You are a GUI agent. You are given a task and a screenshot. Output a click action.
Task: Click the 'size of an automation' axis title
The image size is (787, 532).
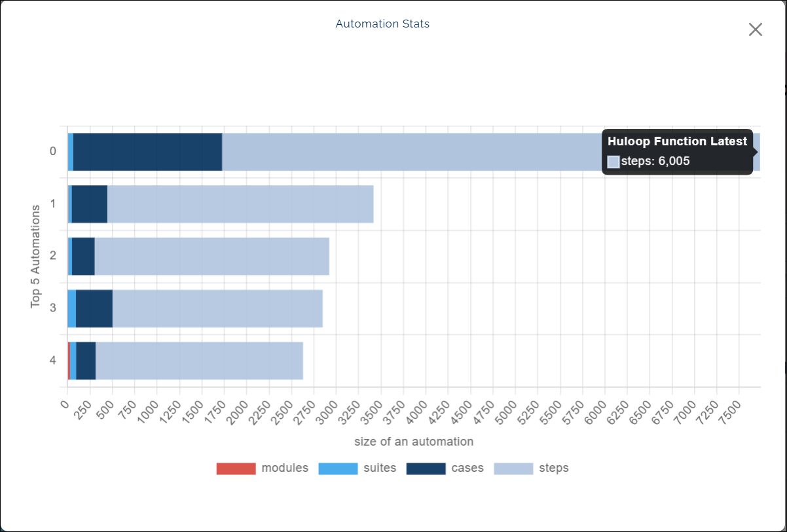click(414, 442)
